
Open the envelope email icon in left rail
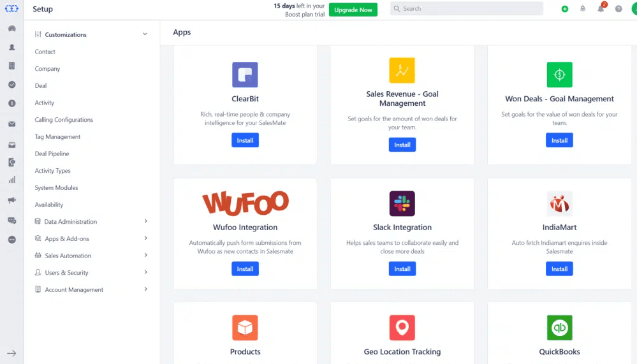coord(11,124)
